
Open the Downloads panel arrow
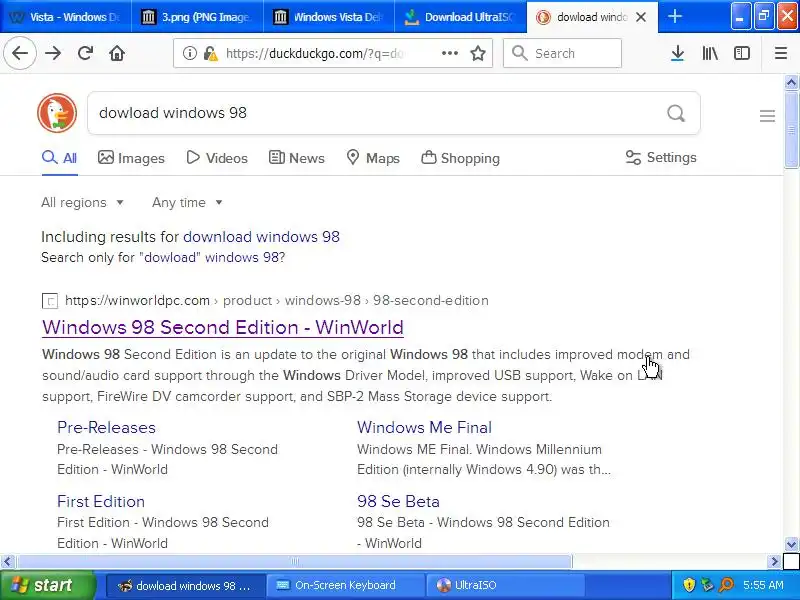pyautogui.click(x=677, y=53)
